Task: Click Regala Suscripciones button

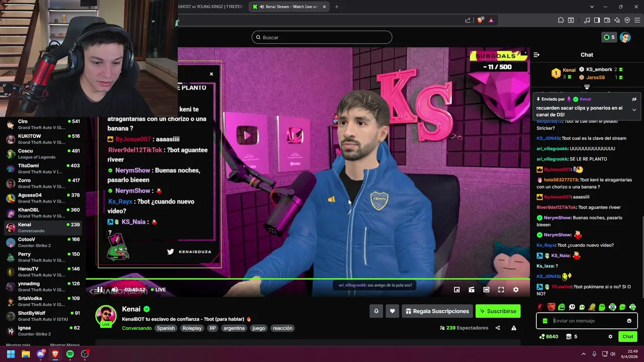Action: coord(437,311)
